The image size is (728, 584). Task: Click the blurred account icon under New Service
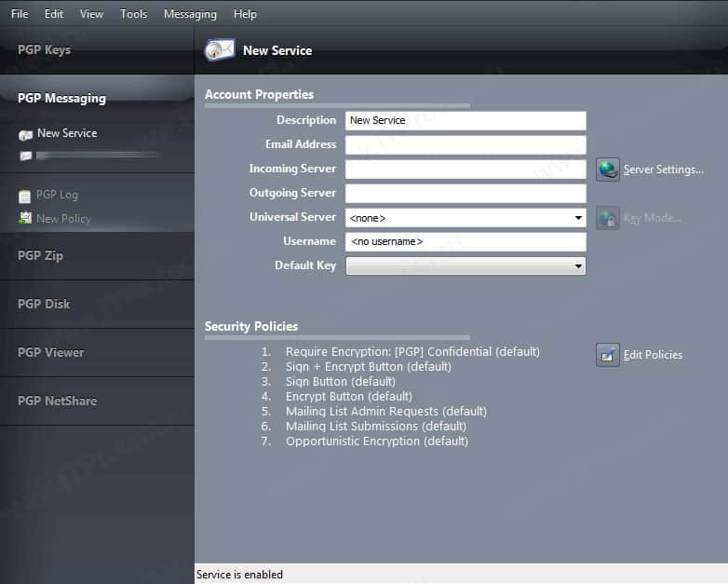26,156
